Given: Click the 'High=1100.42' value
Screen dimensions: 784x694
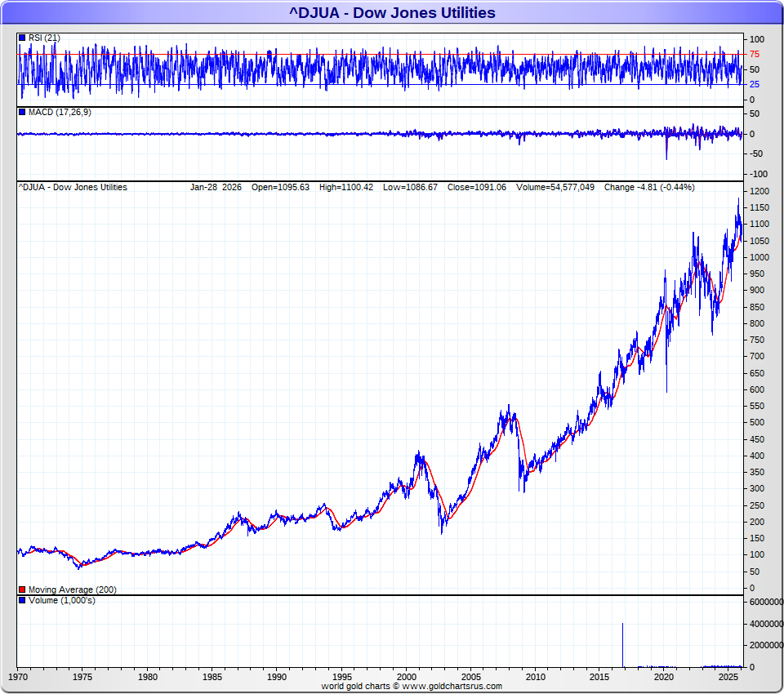Looking at the screenshot, I should tap(346, 187).
